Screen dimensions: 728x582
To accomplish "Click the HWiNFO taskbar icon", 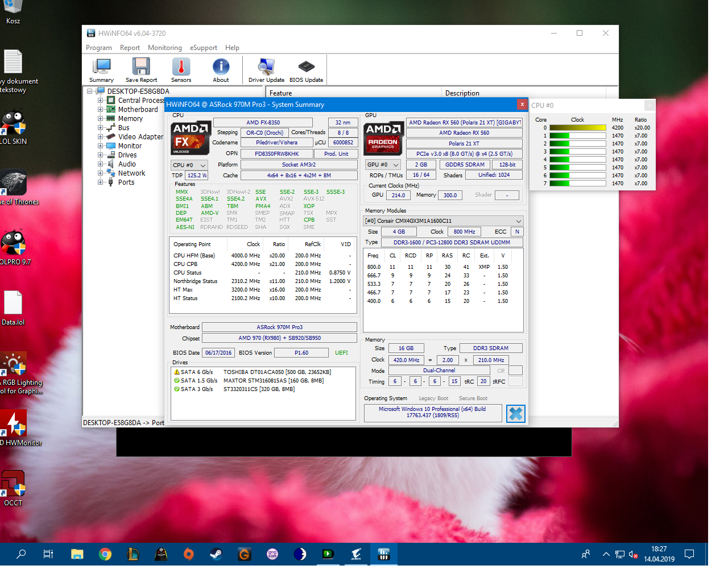I will point(383,554).
